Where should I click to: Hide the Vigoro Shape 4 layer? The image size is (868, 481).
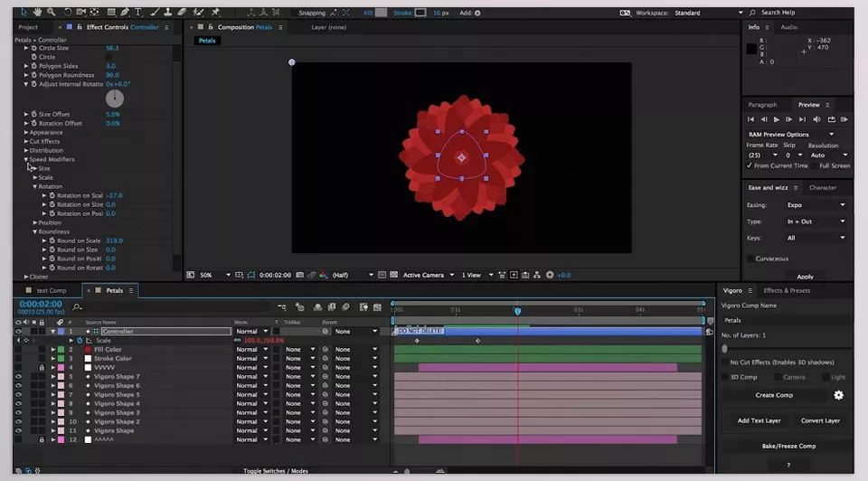pos(18,403)
